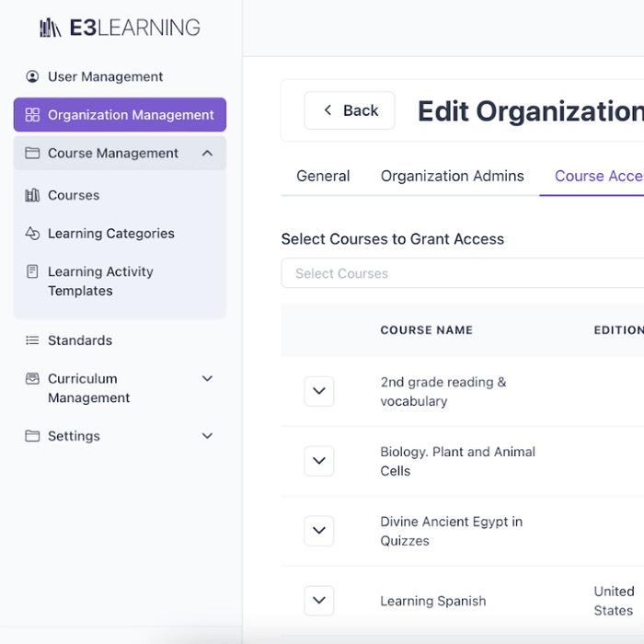Click the Learning Categories shapes icon
This screenshot has width=644, height=644.
tap(32, 234)
